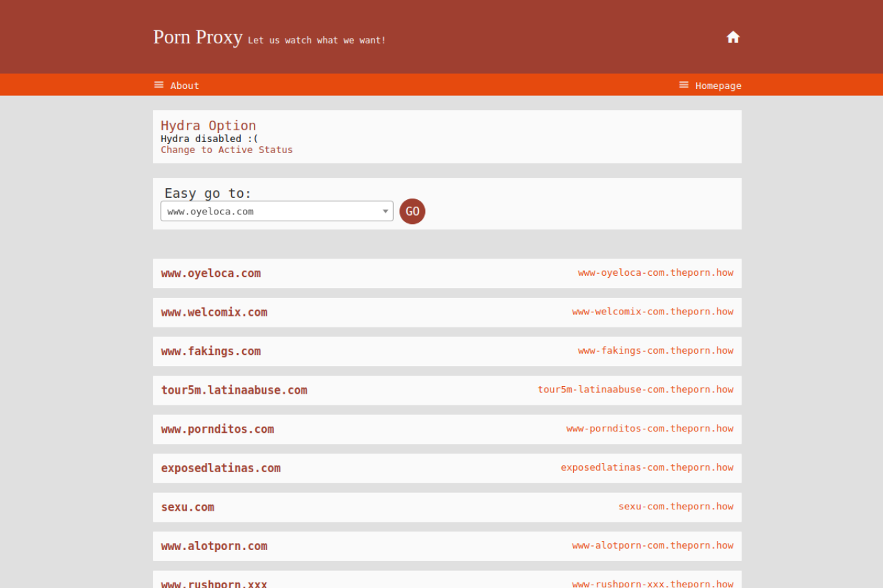
Task: Toggle Hydra via Change to Active Status
Action: click(226, 150)
